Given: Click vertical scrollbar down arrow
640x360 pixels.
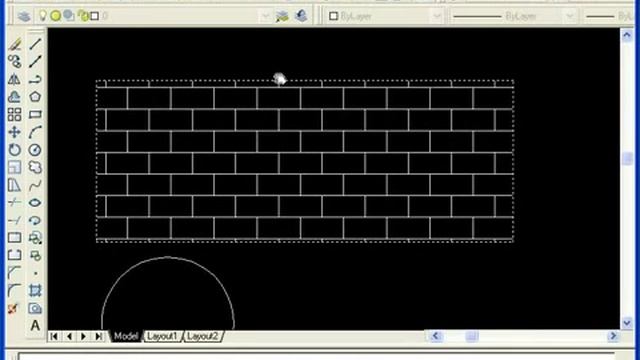Looking at the screenshot, I should [627, 323].
